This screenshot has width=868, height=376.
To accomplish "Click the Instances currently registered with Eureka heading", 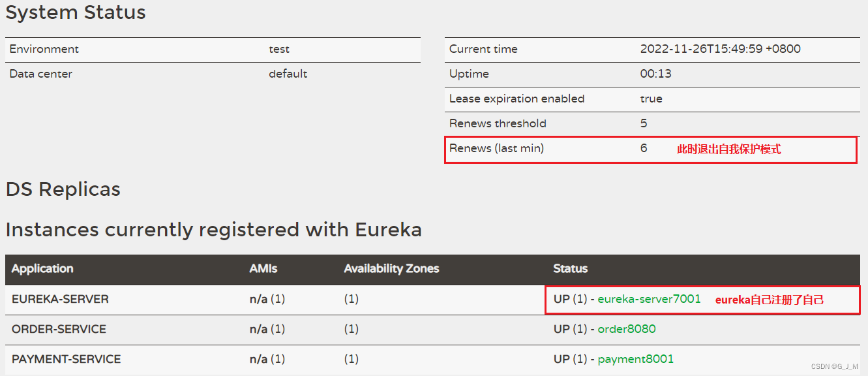I will [213, 230].
